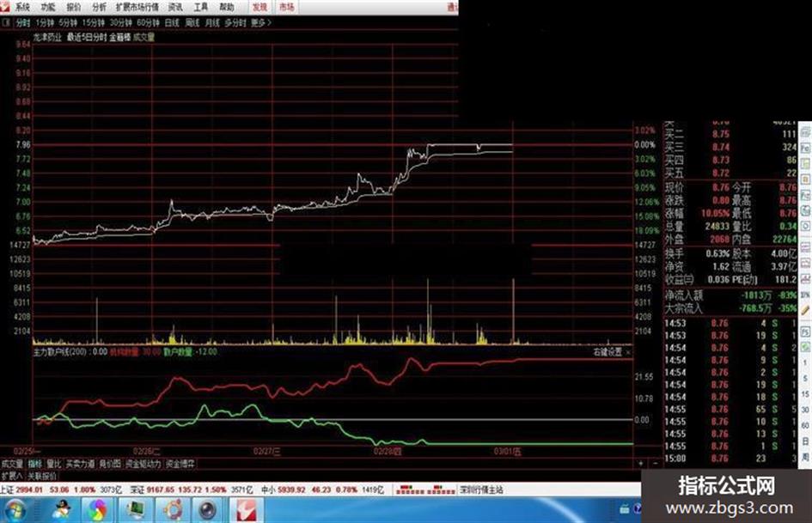The width and height of the screenshot is (812, 523).
Task: Open the computer monitor taskbar icon
Action: click(135, 510)
